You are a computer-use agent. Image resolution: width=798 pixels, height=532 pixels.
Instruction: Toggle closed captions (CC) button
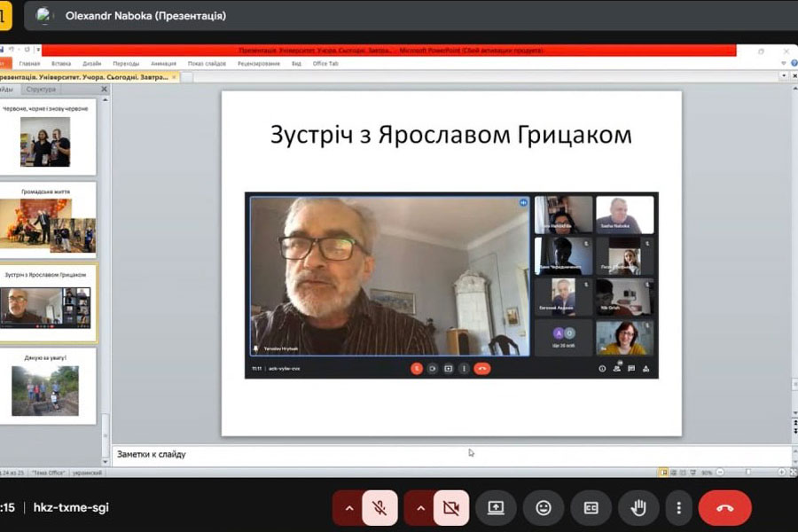[x=591, y=507]
